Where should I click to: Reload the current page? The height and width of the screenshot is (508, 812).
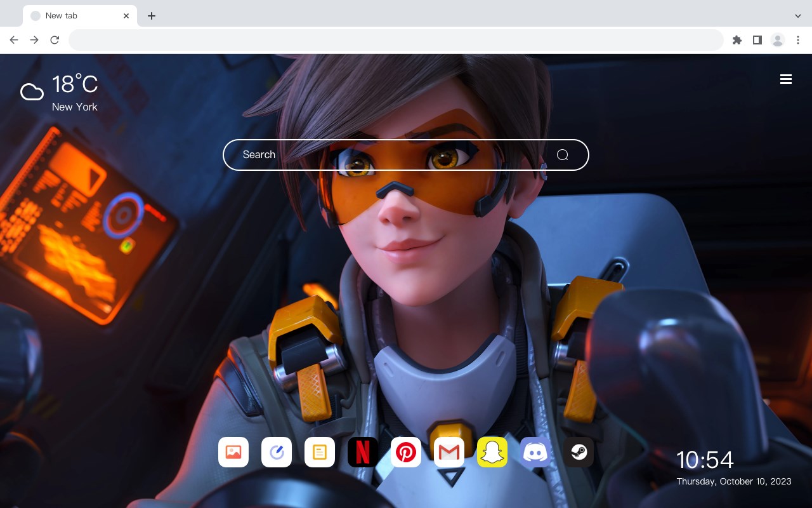(55, 40)
